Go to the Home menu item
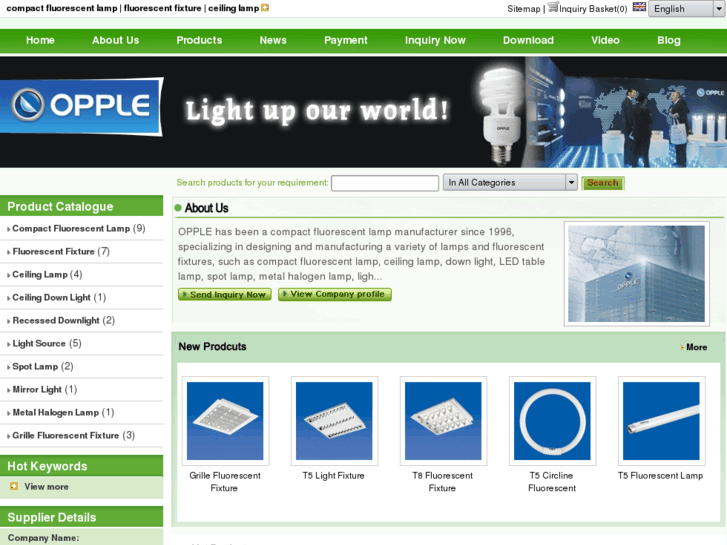The width and height of the screenshot is (727, 545). tap(40, 40)
